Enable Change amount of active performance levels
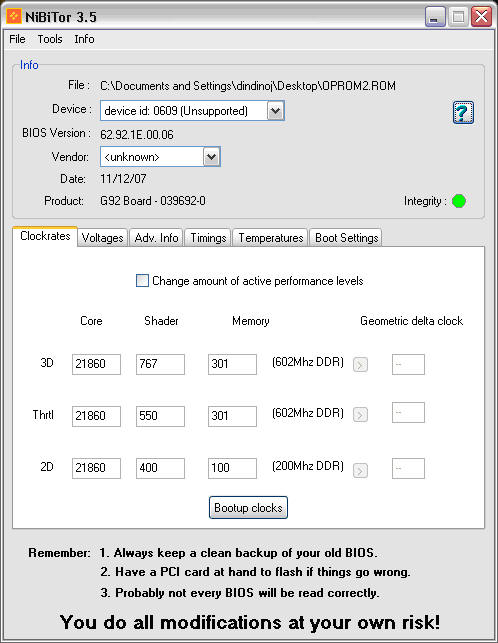 142,281
